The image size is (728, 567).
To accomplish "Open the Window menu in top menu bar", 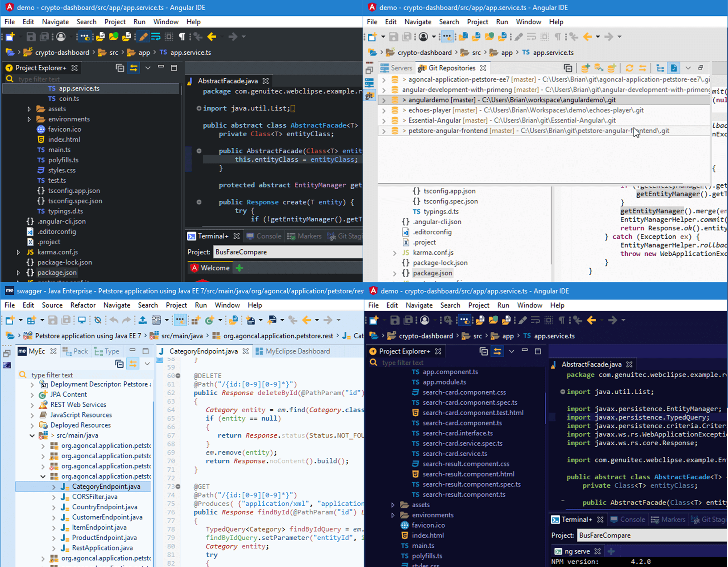I will click(166, 21).
